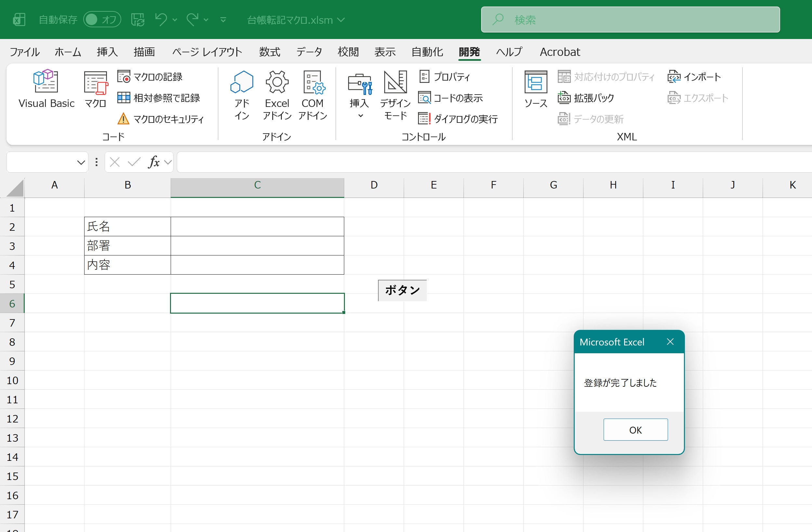Expand the undo history dropdown
This screenshot has width=812, height=532.
coord(175,20)
